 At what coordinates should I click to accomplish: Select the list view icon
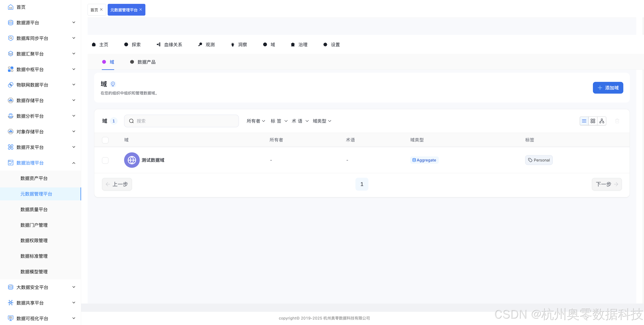(584, 121)
